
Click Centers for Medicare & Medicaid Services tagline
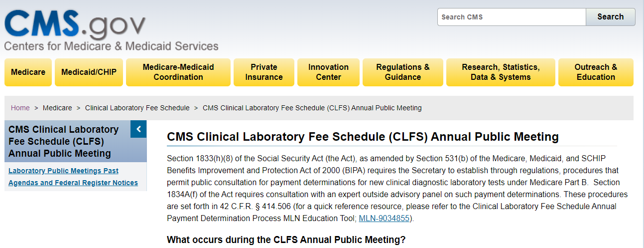click(x=112, y=46)
